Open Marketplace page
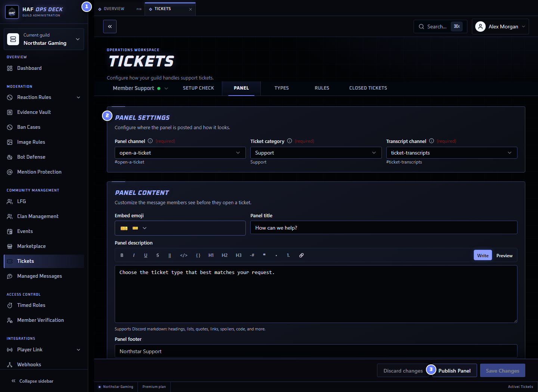The width and height of the screenshot is (538, 392). [44, 246]
